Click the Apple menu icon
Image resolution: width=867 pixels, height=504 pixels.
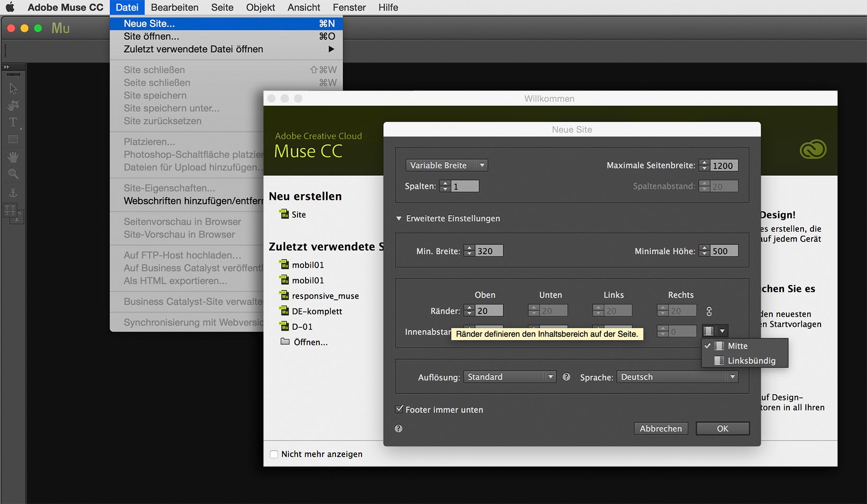point(10,7)
